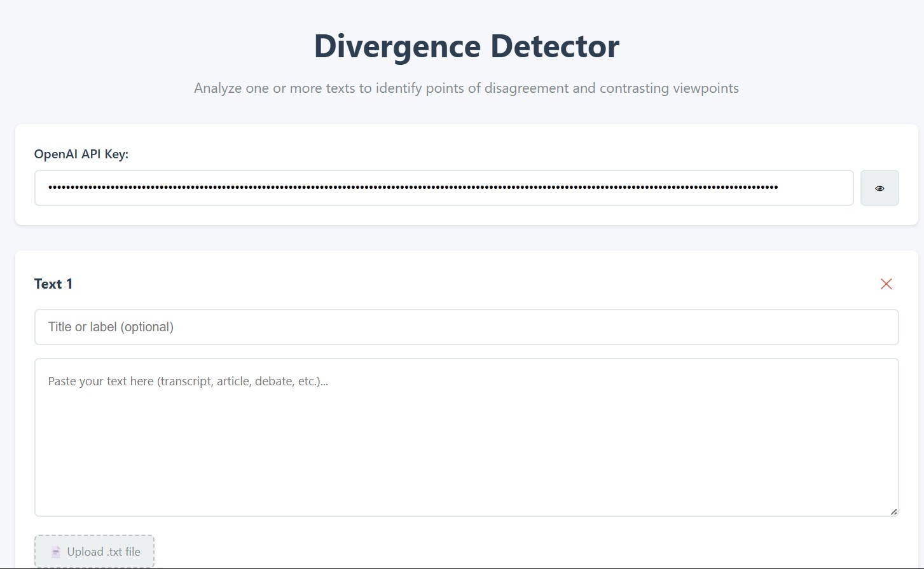Focus the OpenAI API Key password field
The width and height of the screenshot is (924, 569).
pos(443,188)
